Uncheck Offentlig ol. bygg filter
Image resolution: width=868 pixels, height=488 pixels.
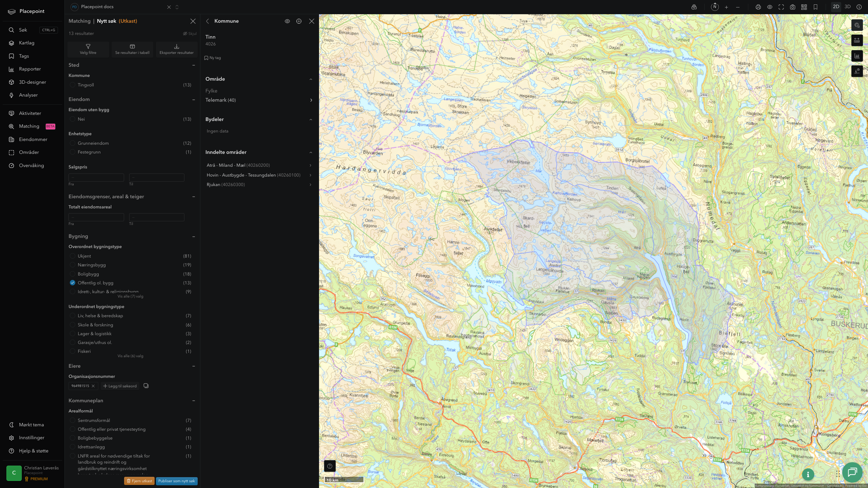coord(73,283)
